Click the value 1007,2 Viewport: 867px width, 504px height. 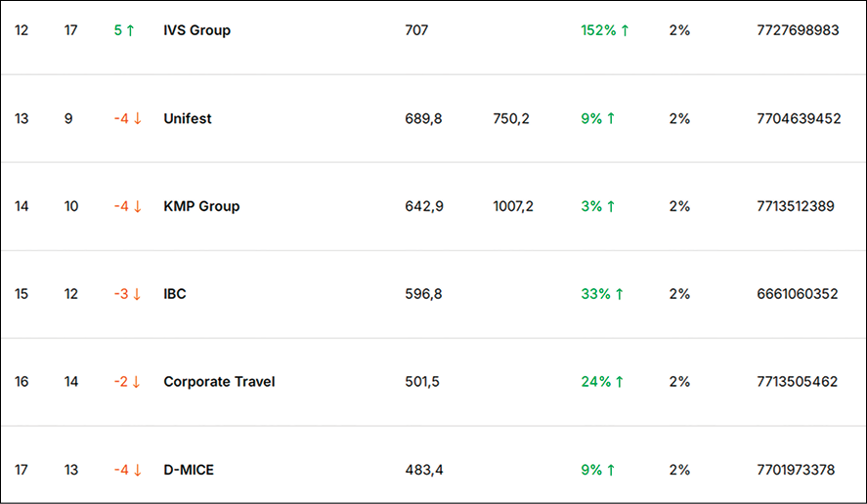tap(513, 206)
